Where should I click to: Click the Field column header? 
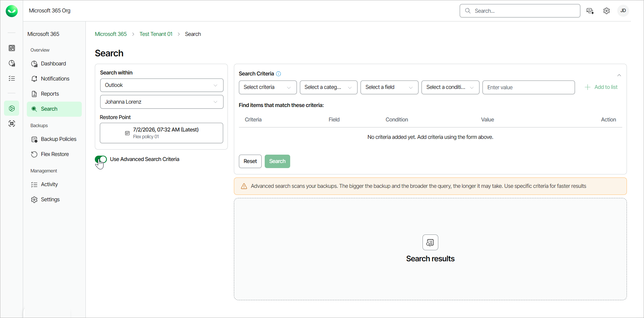click(334, 120)
